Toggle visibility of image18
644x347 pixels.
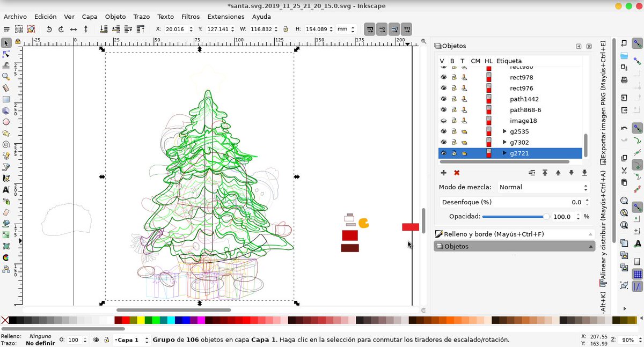[x=443, y=121]
